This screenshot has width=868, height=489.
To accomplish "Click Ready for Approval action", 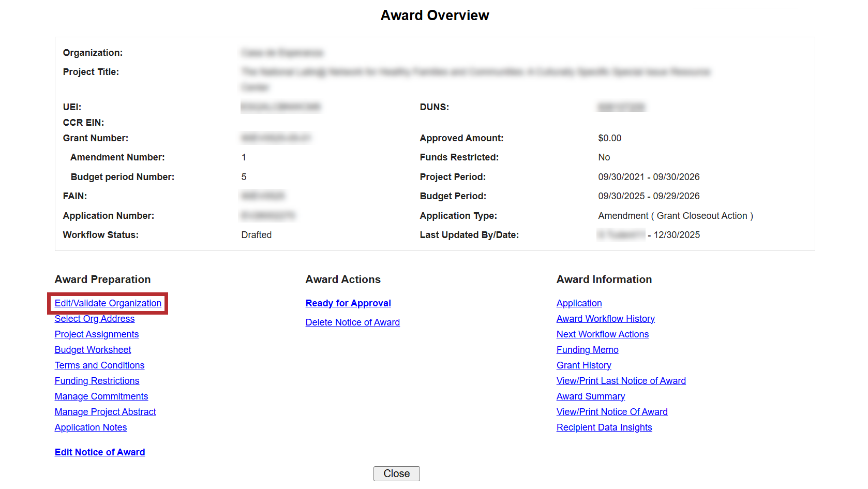I will tap(348, 303).
